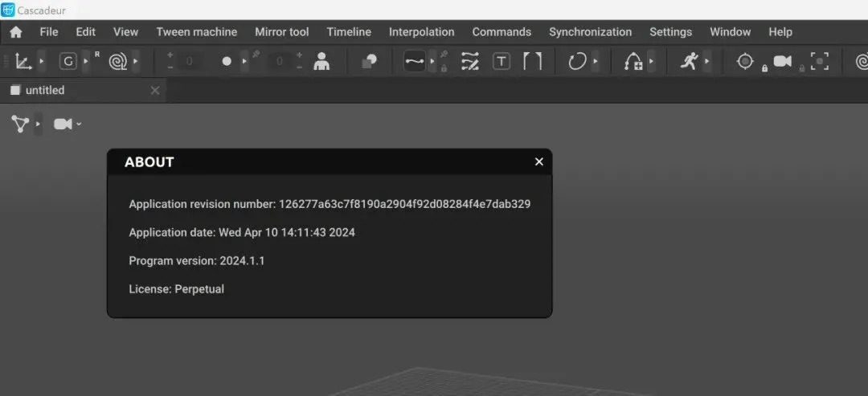This screenshot has width=868, height=396.
Task: Click the License: Perpetual text
Action: [176, 288]
